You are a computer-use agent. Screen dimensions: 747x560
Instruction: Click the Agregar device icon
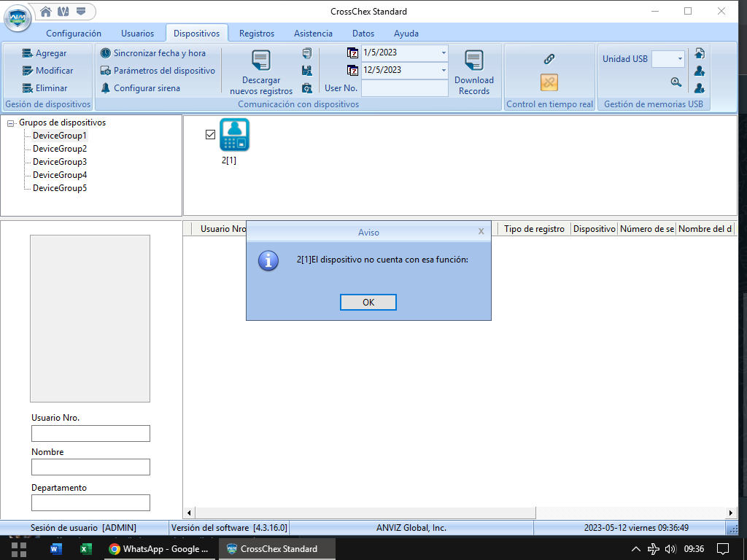point(28,53)
